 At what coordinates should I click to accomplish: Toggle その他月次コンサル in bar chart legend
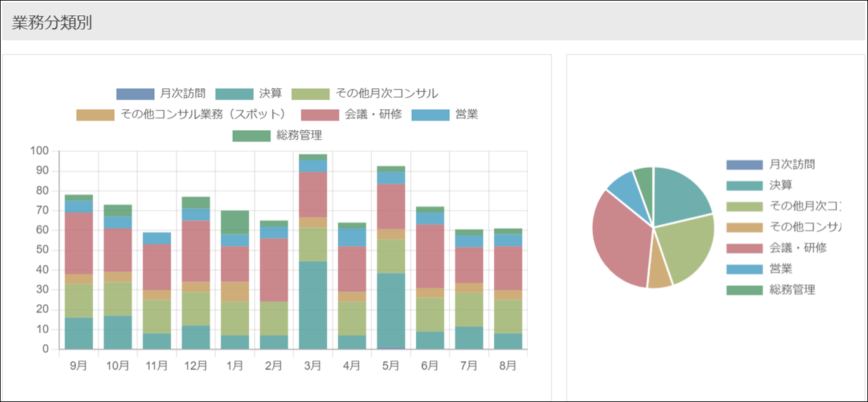tap(365, 94)
